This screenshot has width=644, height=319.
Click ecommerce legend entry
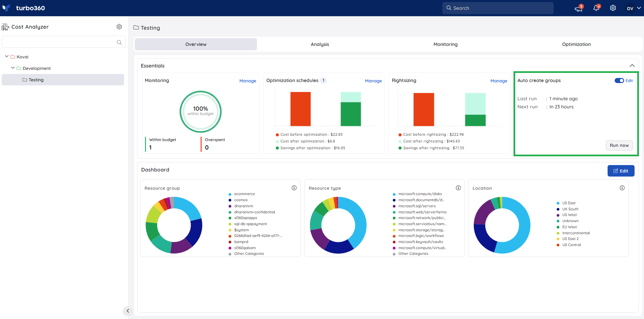(242, 194)
